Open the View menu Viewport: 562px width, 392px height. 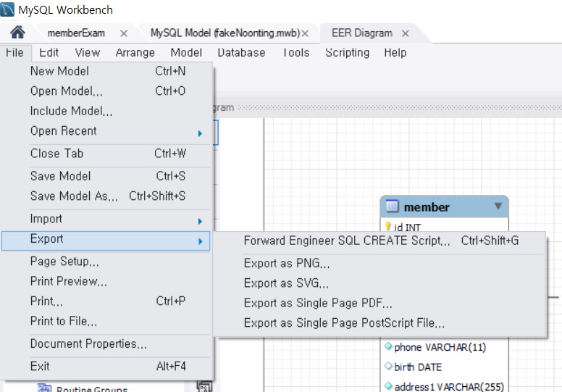click(88, 53)
